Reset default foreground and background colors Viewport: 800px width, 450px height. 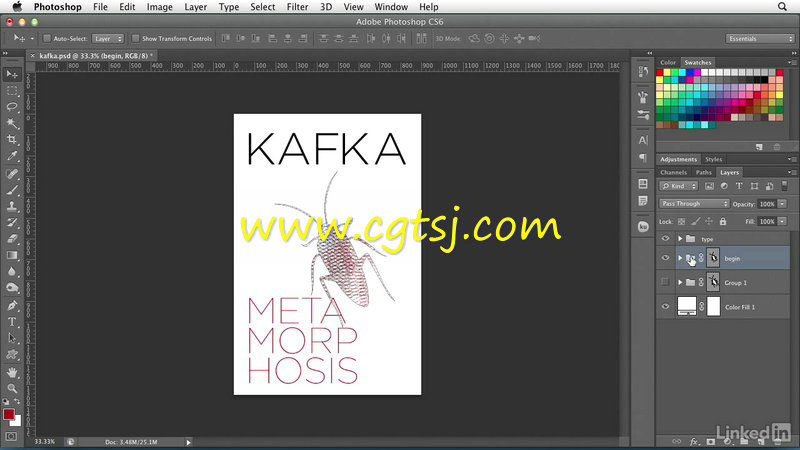coord(5,402)
